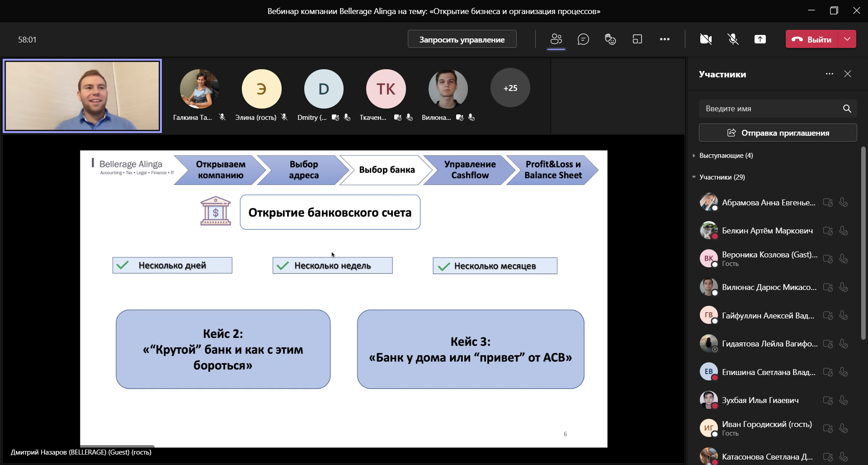
Task: Click Несколько месяцев checkmark box
Action: pos(495,266)
